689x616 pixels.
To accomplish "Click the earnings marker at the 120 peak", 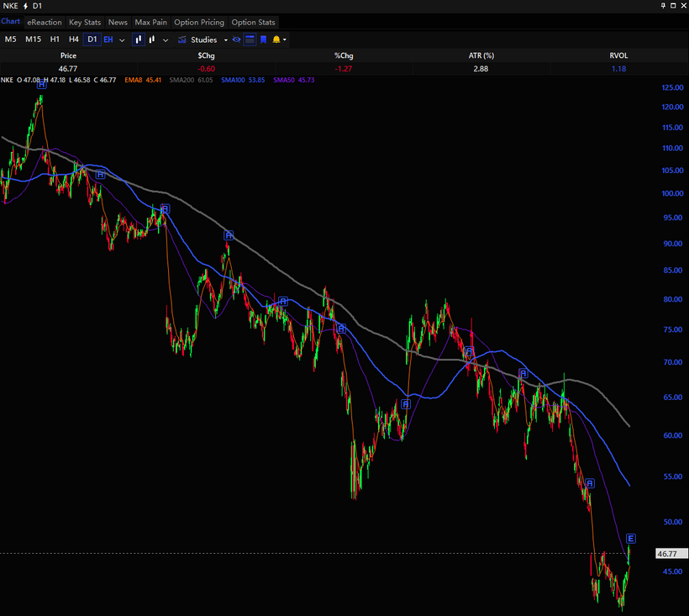I will click(41, 85).
